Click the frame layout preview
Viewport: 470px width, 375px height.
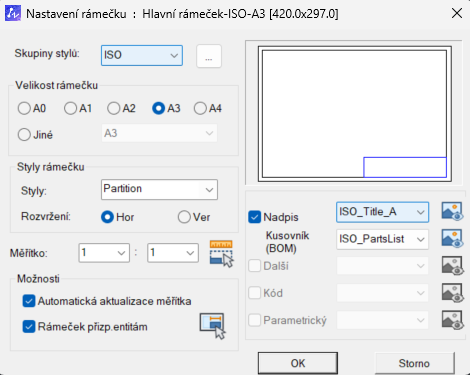(355, 114)
